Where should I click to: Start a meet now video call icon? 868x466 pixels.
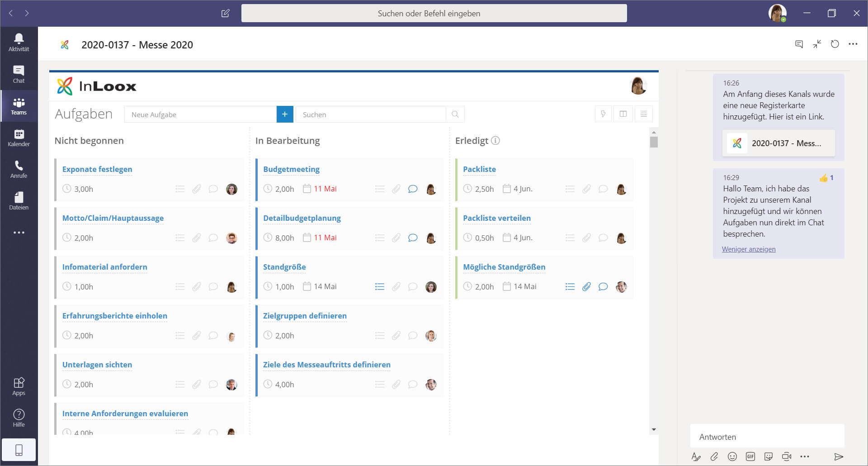click(x=787, y=456)
